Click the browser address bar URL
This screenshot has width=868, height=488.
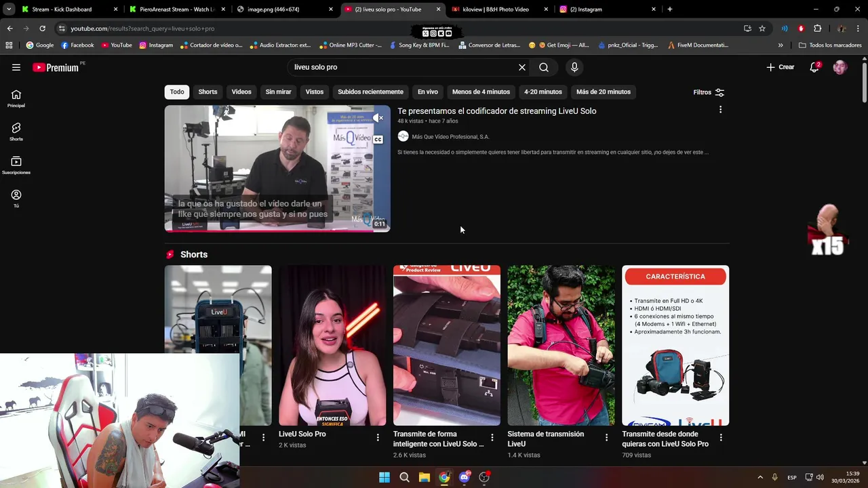click(x=142, y=28)
